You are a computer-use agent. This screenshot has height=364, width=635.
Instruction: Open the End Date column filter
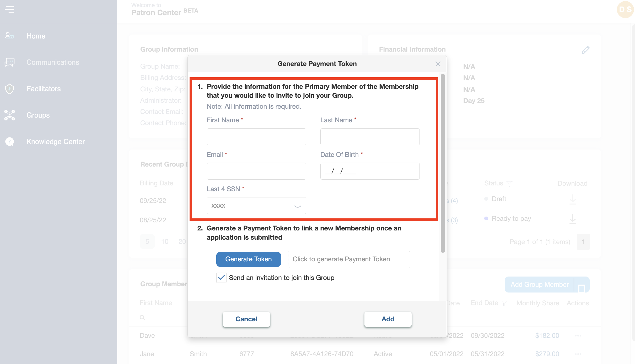[x=504, y=303]
